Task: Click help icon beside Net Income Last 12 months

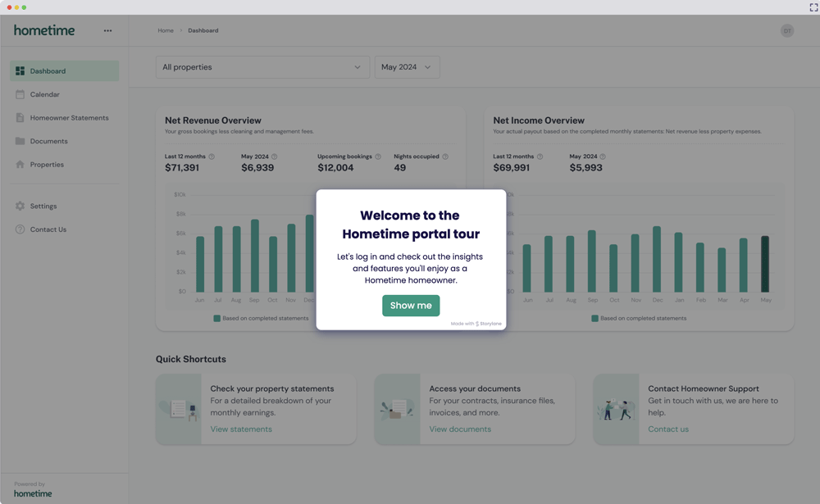Action: coord(540,157)
